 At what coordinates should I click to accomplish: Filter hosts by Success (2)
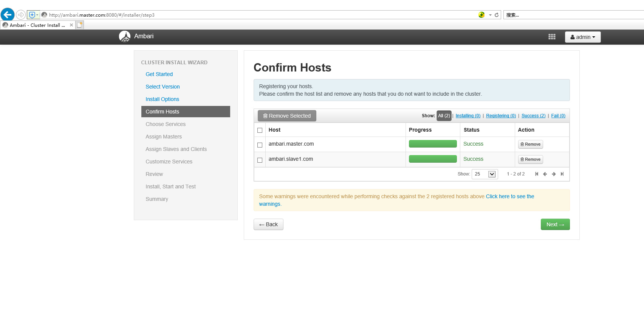pos(533,116)
